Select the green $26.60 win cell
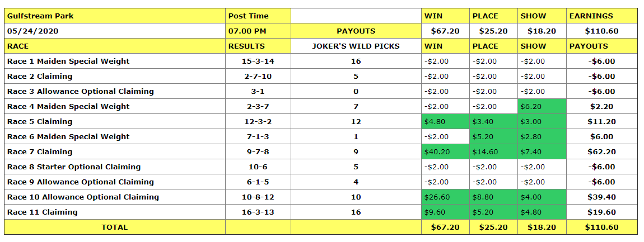Screen dimensions: 644x242 pyautogui.click(x=445, y=197)
